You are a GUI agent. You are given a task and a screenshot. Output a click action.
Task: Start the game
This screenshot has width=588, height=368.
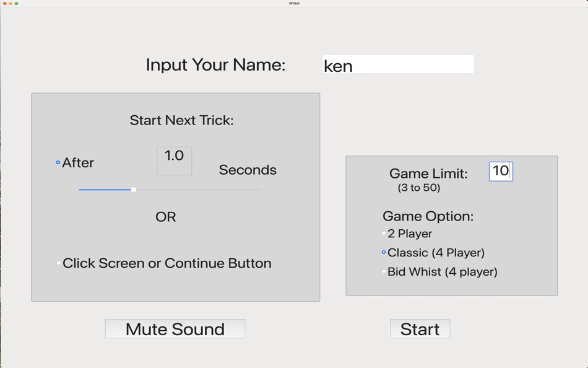pyautogui.click(x=420, y=328)
